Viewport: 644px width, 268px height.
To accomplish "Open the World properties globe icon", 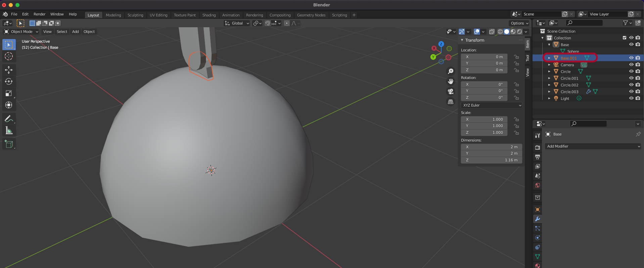I will [538, 185].
